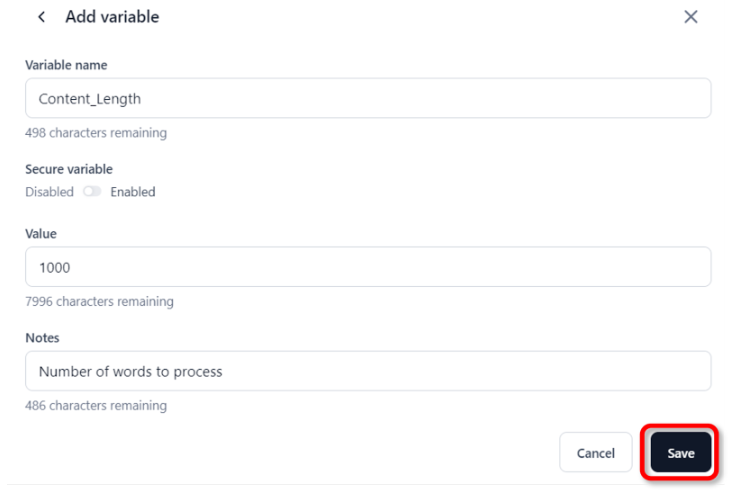Viewport: 738px width, 490px height.
Task: Click the 7996 characters remaining hint
Action: click(x=99, y=301)
